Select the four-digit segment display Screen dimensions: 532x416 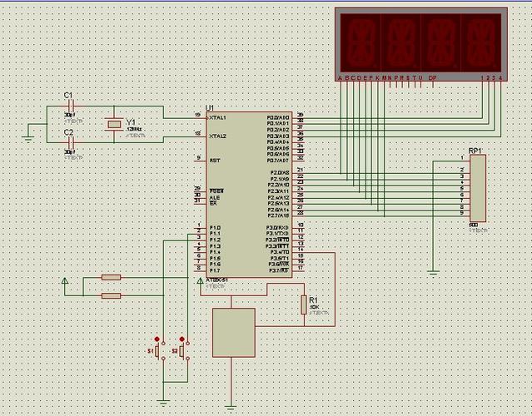tap(421, 45)
